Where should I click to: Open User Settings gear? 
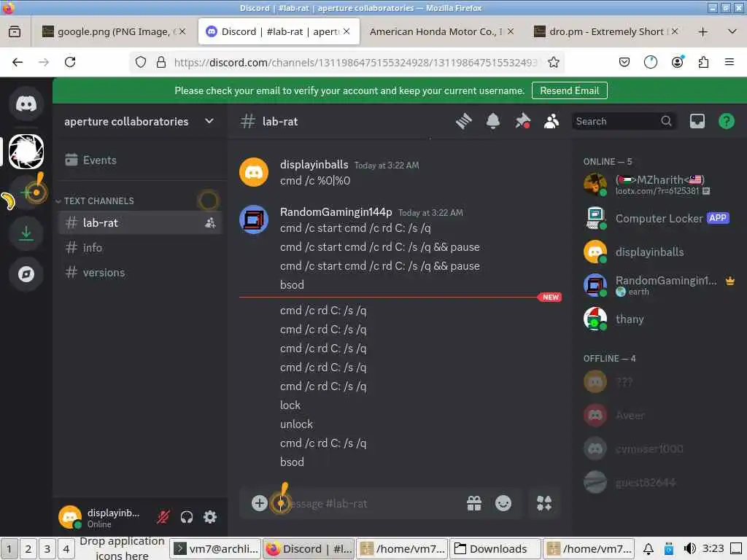point(210,517)
